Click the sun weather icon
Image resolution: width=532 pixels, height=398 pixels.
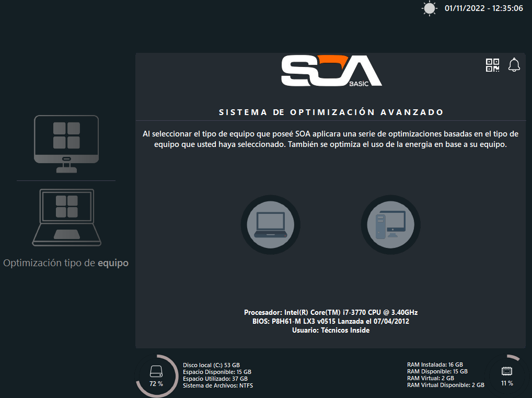(x=429, y=8)
